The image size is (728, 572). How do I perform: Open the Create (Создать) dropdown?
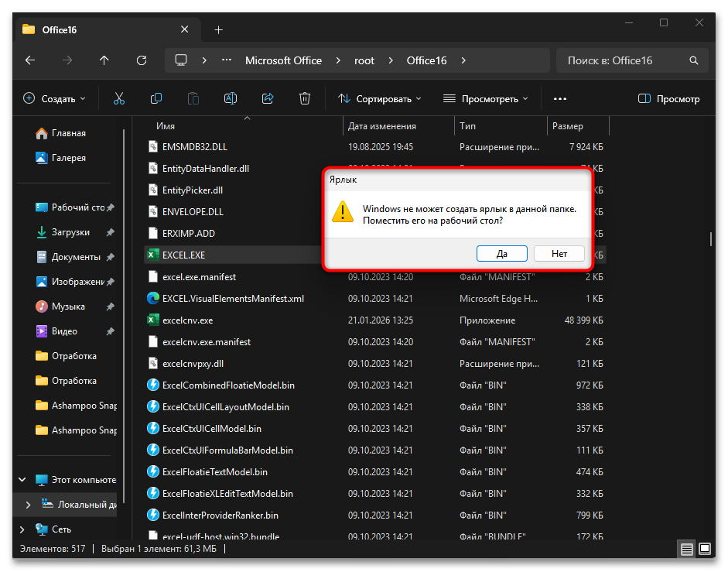(55, 98)
